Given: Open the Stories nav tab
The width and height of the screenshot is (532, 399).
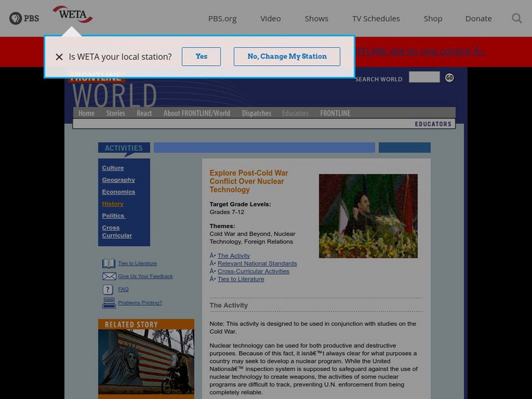Looking at the screenshot, I should pos(115,113).
